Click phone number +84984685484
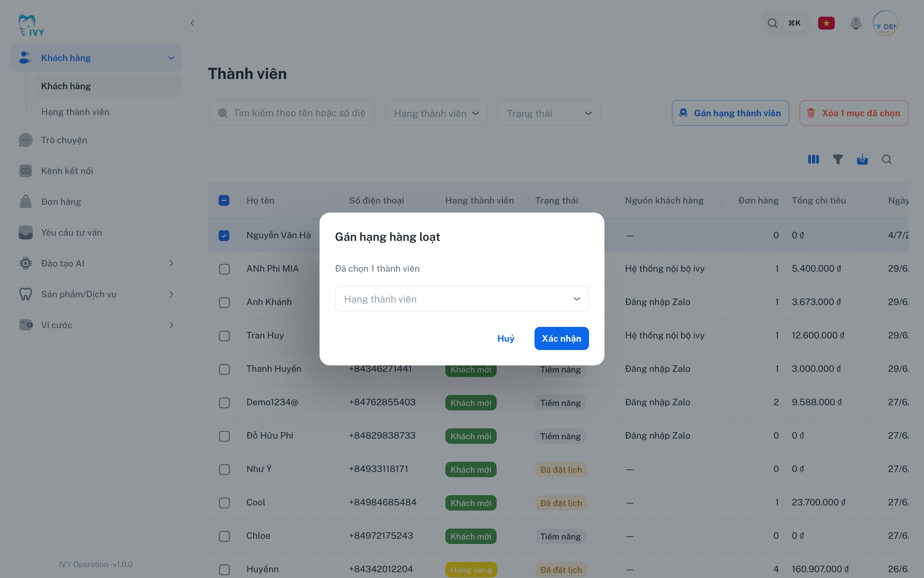924x578 pixels. (382, 502)
